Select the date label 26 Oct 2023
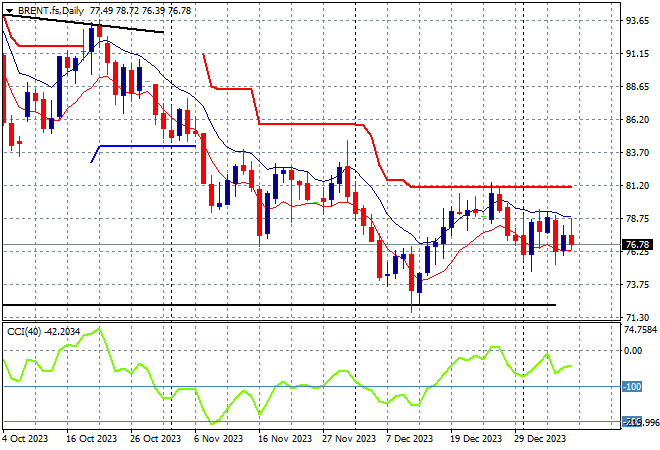660x450 pixels. pyautogui.click(x=155, y=439)
